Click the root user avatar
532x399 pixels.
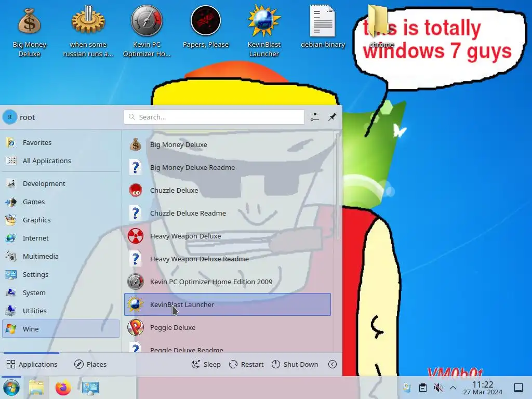click(10, 117)
